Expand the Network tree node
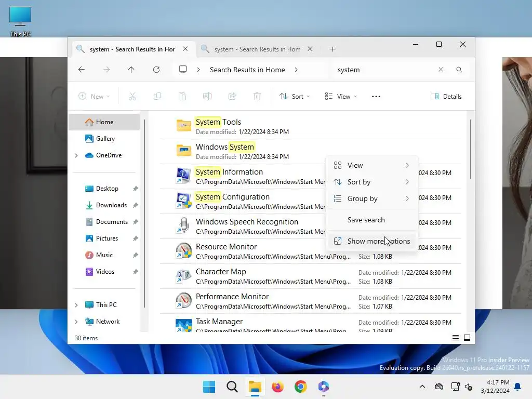Screen dimensions: 532x399 tap(76, 322)
